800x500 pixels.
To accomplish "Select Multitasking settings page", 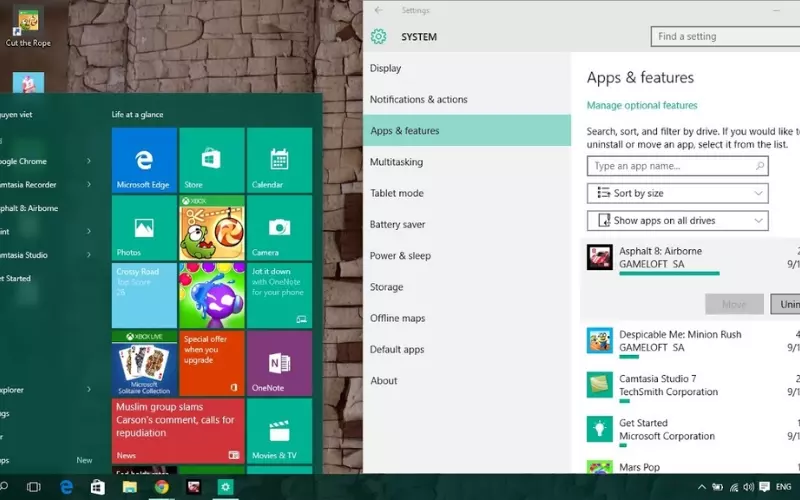I will pos(467,162).
